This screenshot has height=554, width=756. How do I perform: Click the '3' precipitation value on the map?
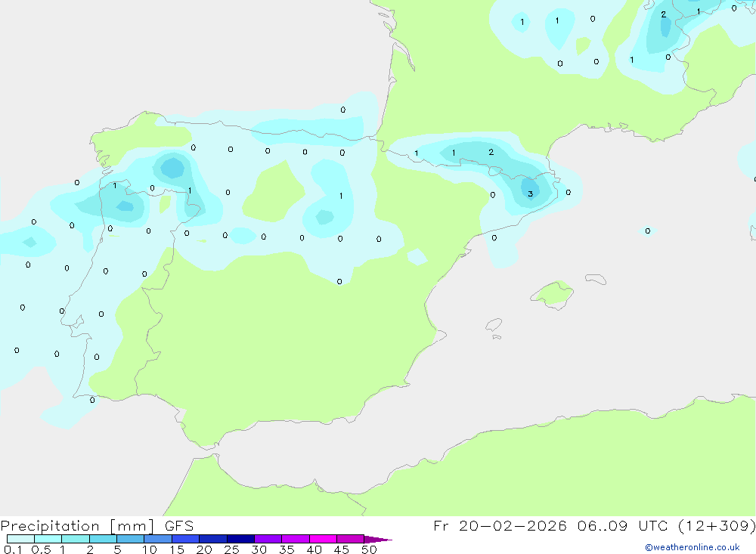click(x=531, y=193)
